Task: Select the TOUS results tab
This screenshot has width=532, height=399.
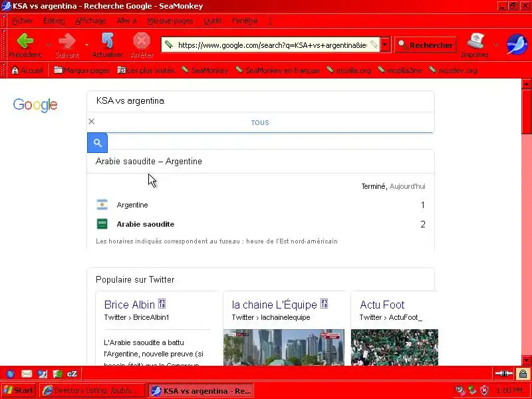Action: 260,123
